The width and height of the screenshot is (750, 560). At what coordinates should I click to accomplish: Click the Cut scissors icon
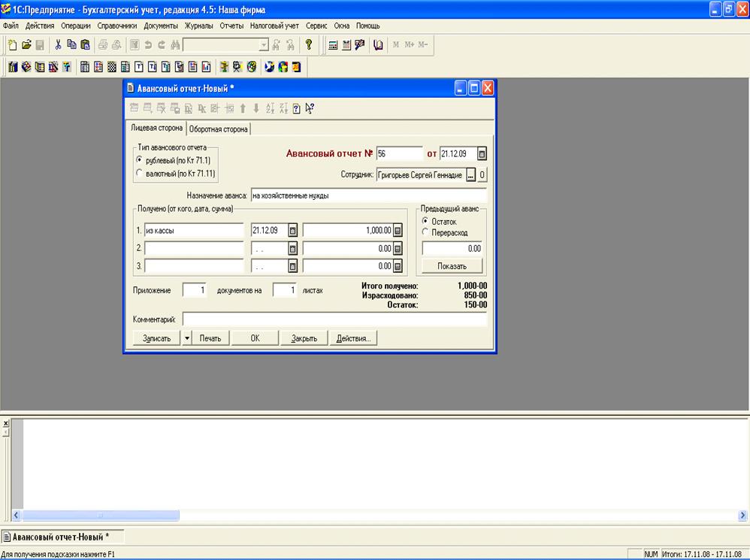pyautogui.click(x=58, y=45)
